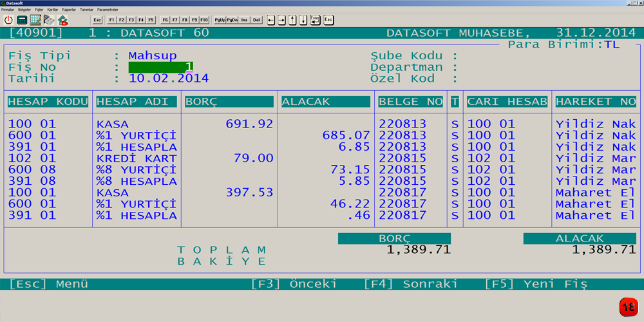Image resolution: width=644 pixels, height=322 pixels.
Task: Click the F9 toolbar key
Action: click(194, 20)
